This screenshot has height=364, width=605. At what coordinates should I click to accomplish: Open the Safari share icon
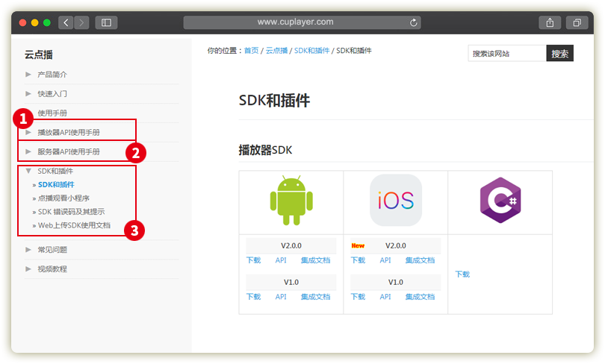pyautogui.click(x=550, y=22)
